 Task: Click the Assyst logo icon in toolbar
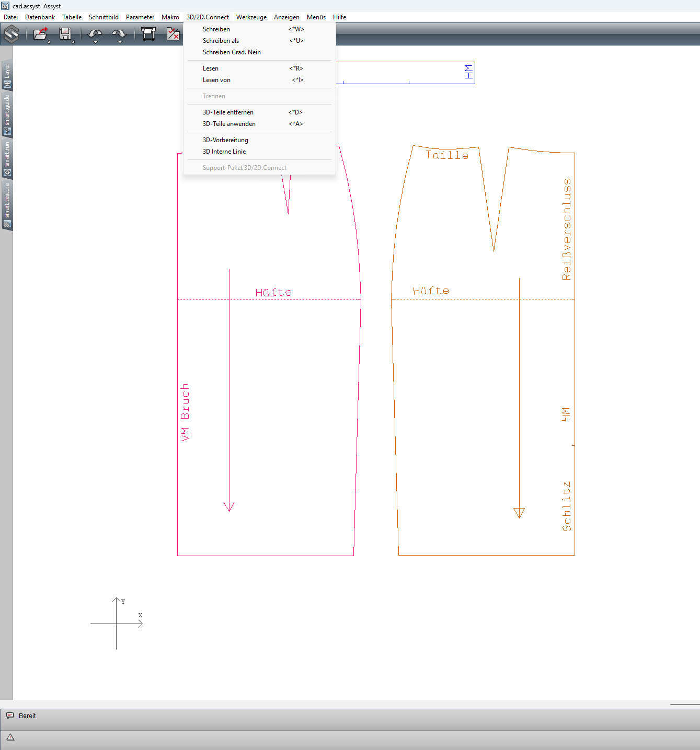click(12, 34)
